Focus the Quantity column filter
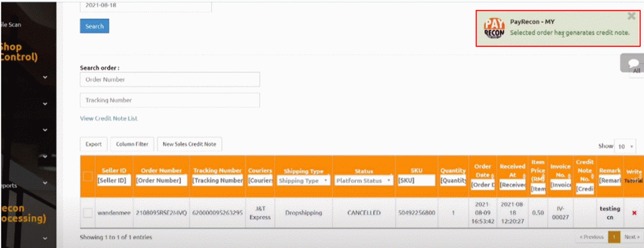The width and height of the screenshot is (644, 248). tap(453, 180)
